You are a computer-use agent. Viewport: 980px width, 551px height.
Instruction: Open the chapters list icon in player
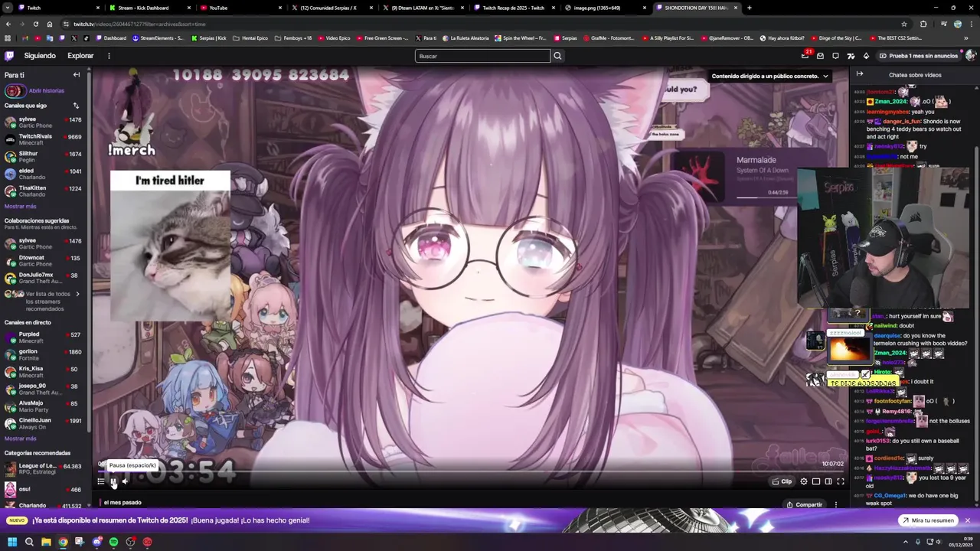[x=100, y=481]
